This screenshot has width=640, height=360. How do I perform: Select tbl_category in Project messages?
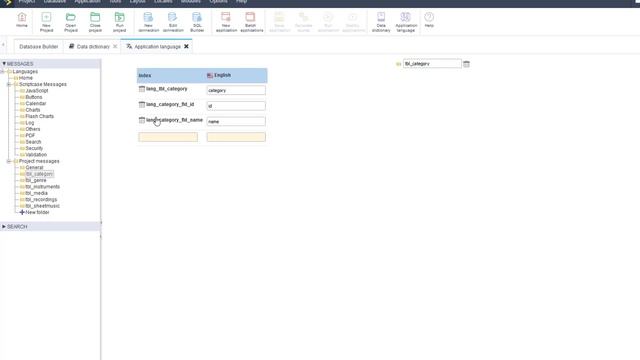pyautogui.click(x=39, y=174)
